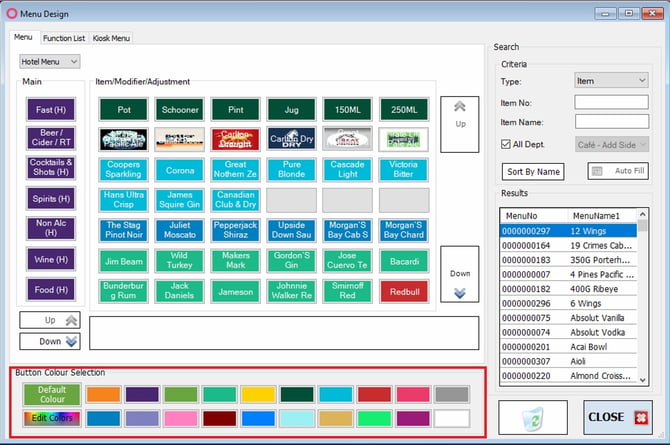
Task: Click the Victoria Bitter item button
Action: (x=404, y=169)
